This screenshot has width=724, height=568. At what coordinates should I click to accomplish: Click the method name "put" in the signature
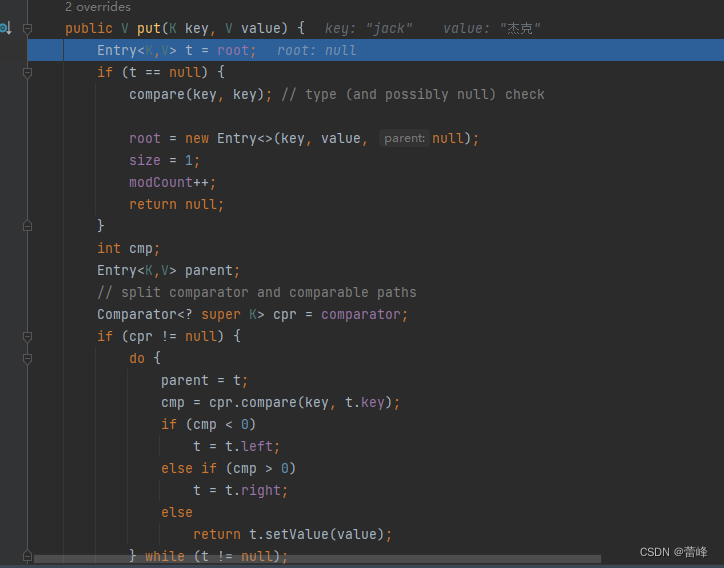[x=149, y=29]
